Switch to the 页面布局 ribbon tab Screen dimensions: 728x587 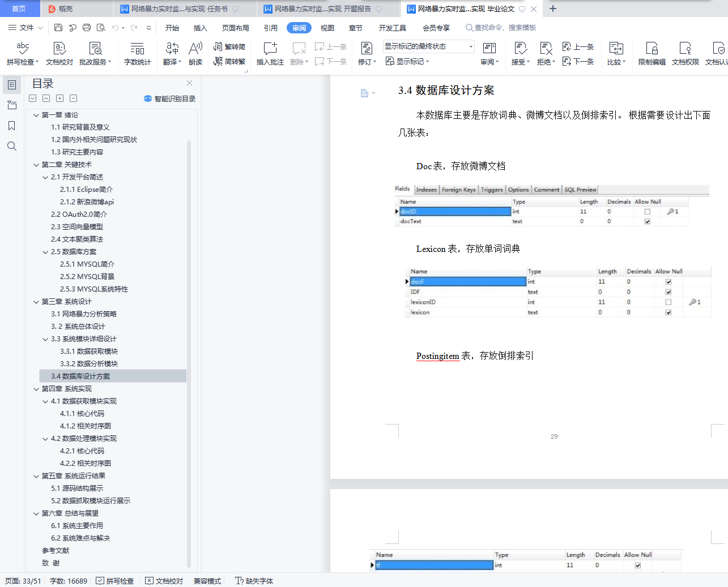tap(236, 28)
